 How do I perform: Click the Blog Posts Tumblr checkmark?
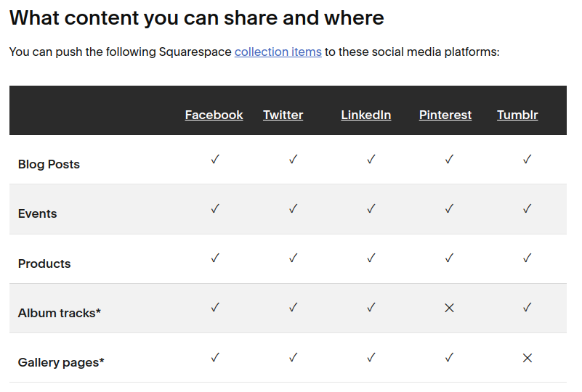click(x=528, y=160)
